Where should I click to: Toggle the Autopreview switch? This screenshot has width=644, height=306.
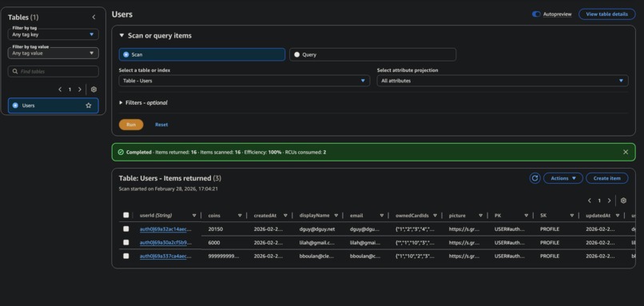pos(536,14)
